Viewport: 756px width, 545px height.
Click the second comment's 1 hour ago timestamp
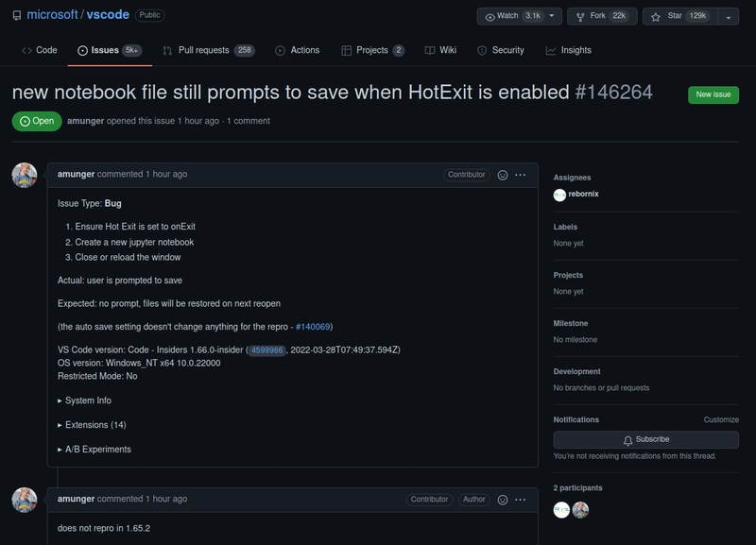point(166,500)
